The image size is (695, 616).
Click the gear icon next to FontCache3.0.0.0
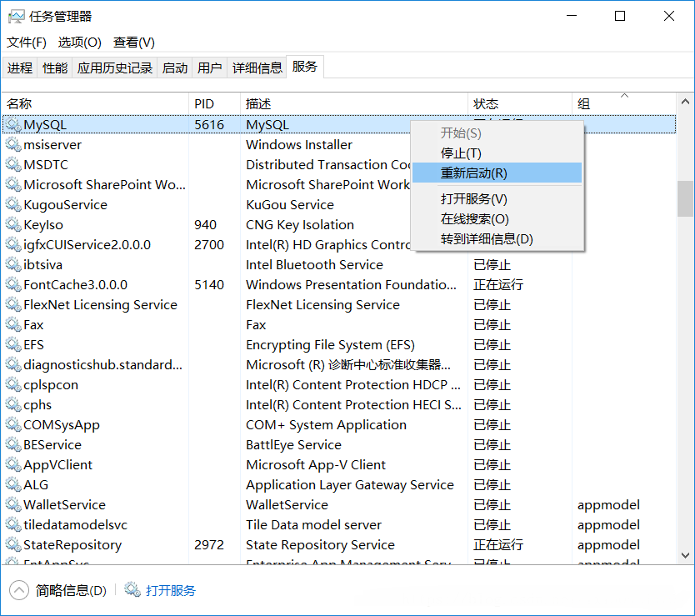(13, 285)
